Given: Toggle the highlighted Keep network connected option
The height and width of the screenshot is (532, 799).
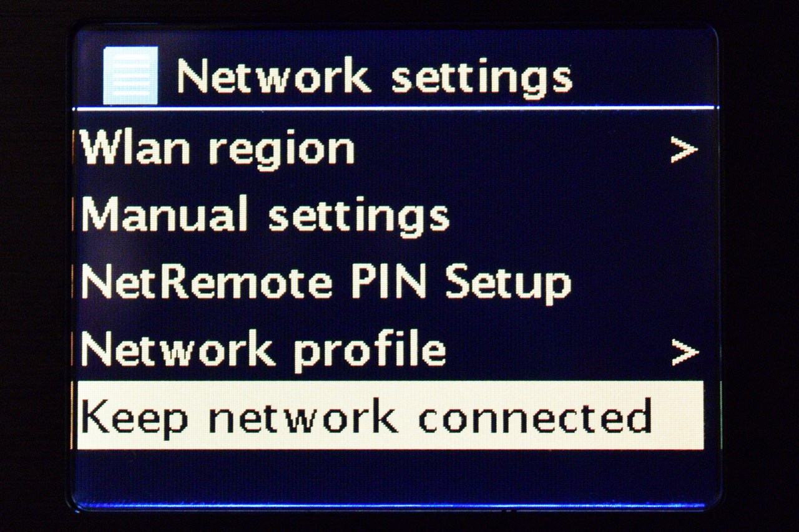Looking at the screenshot, I should (x=389, y=415).
